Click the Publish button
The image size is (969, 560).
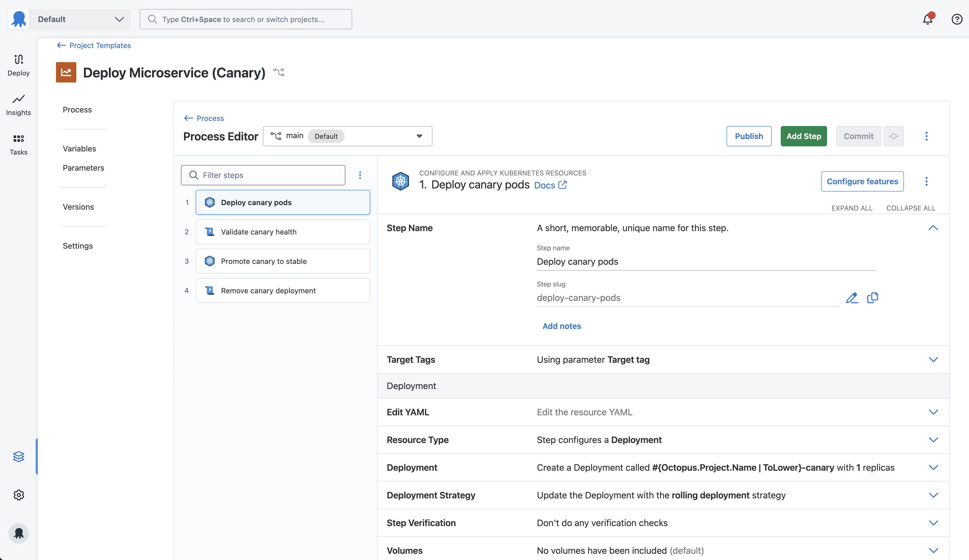click(x=748, y=136)
